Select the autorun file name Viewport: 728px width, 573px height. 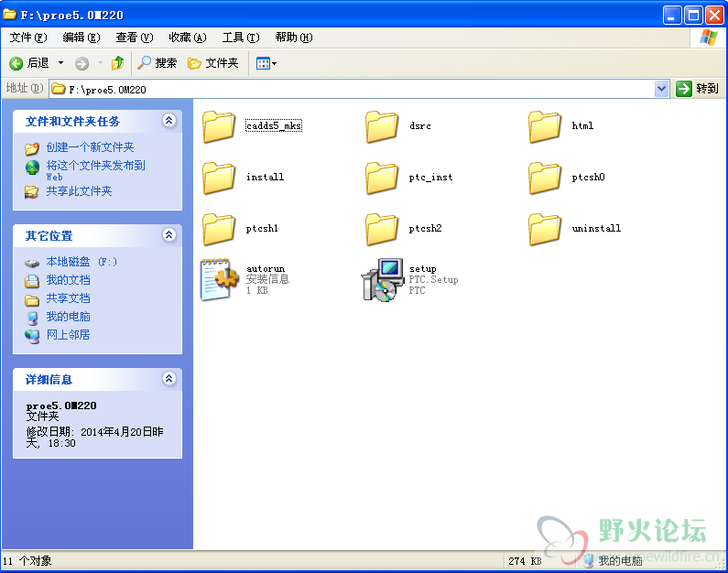266,268
